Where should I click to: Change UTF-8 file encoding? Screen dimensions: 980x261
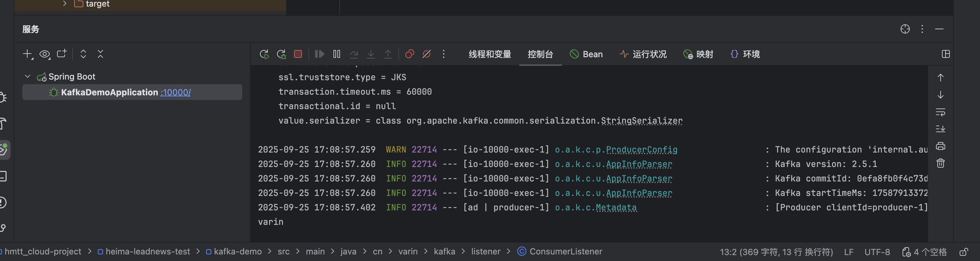coord(877,252)
